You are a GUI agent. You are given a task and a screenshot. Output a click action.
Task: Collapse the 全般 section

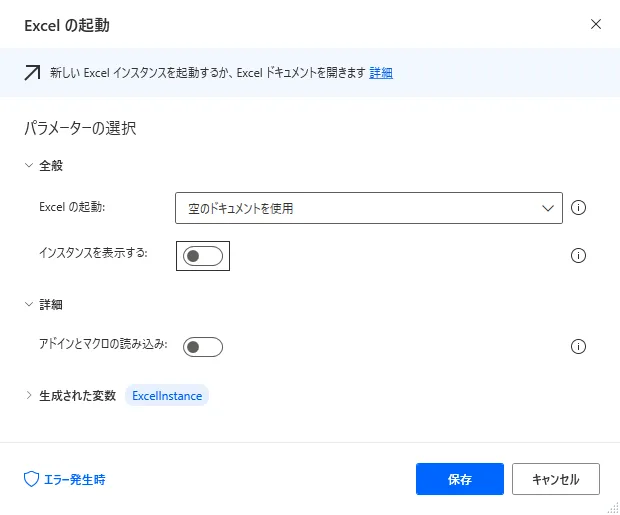(x=29, y=166)
